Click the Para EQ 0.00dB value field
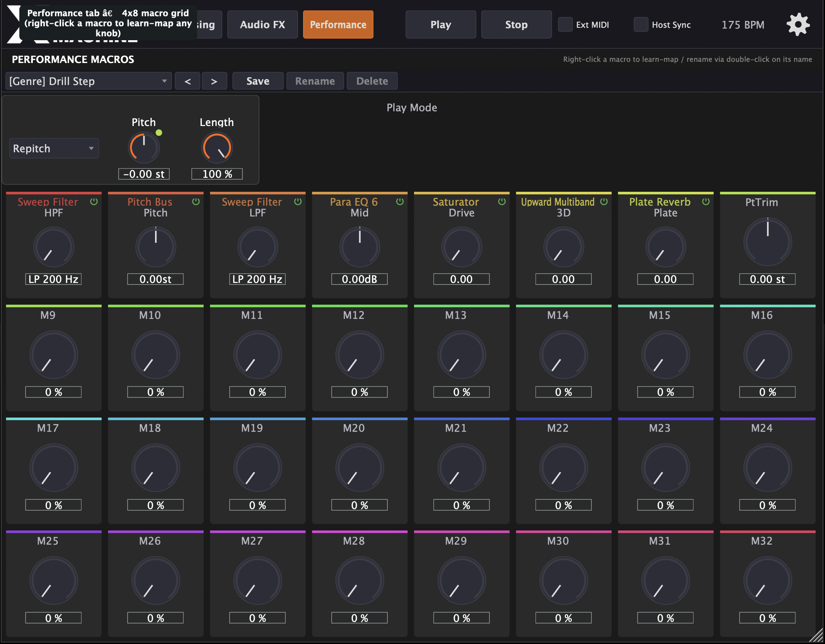 pos(360,279)
